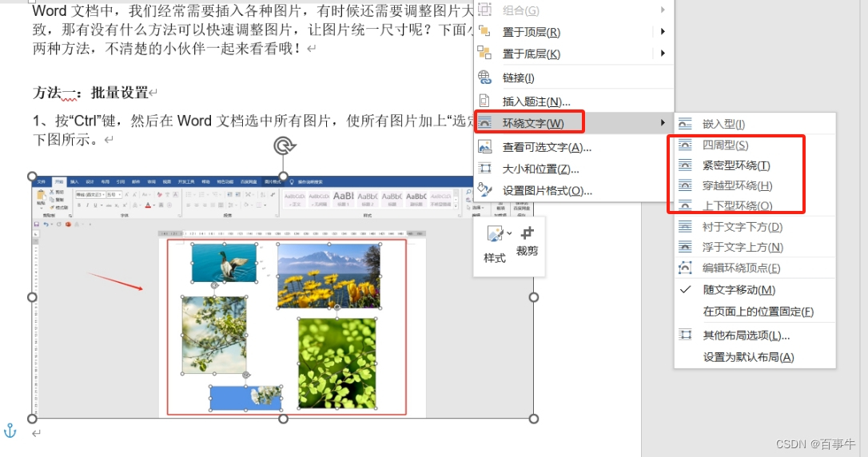Click the rotation handle above the image
The width and height of the screenshot is (868, 457).
coord(284,146)
